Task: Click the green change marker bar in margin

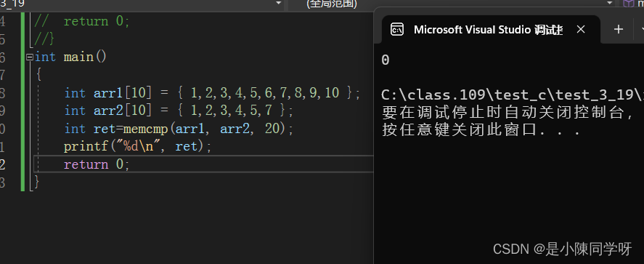Action: click(x=23, y=102)
